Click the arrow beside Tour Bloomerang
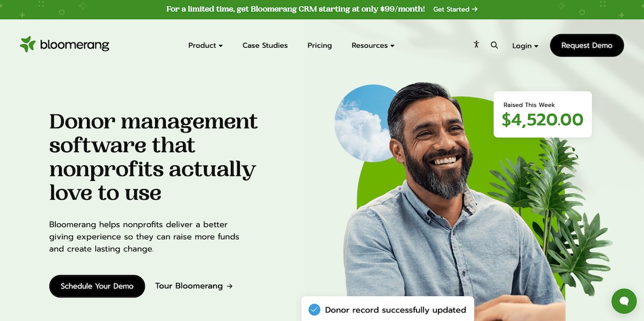 230,286
